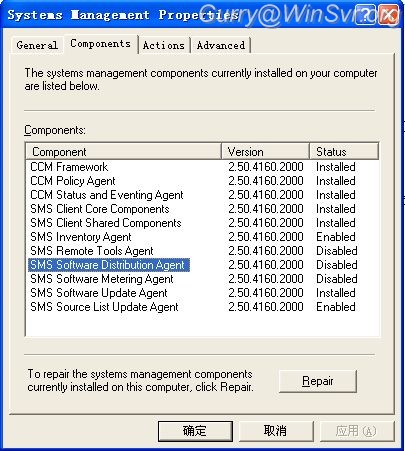This screenshot has height=451, width=405.
Task: Select SMS Remote Tools Agent
Action: pyautogui.click(x=92, y=251)
